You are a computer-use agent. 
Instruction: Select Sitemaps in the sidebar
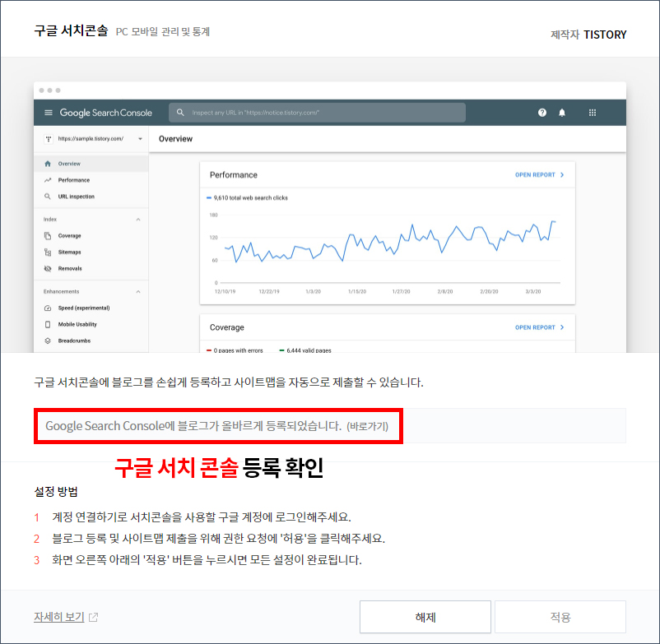(x=91, y=252)
